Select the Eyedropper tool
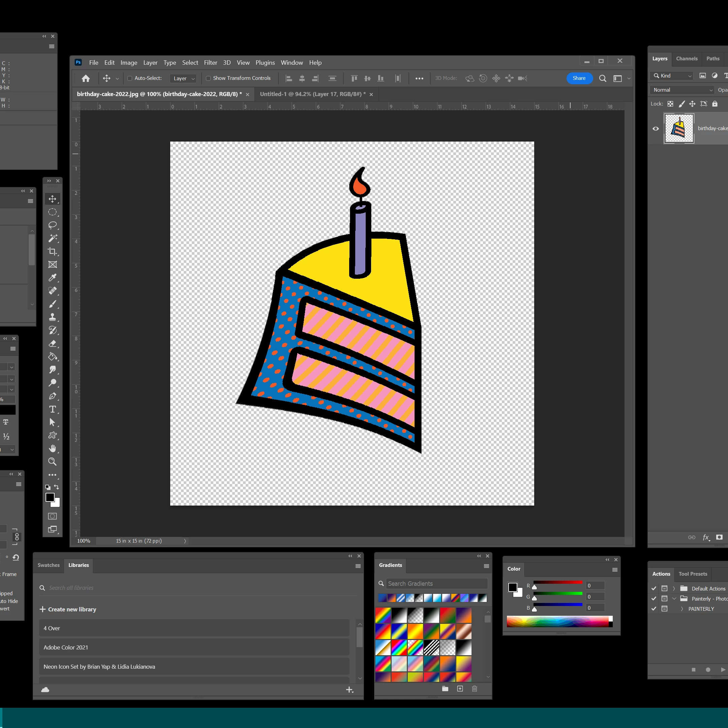This screenshot has width=728, height=728. click(52, 278)
